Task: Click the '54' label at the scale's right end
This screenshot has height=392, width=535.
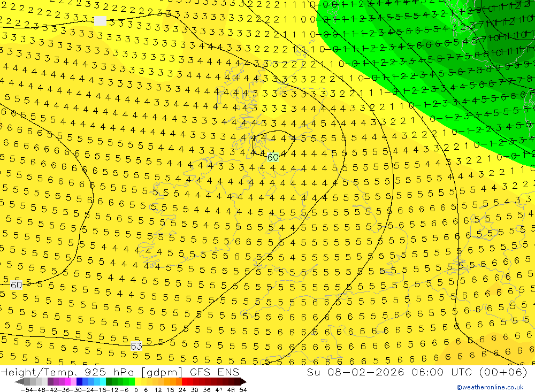Action: [x=243, y=390]
